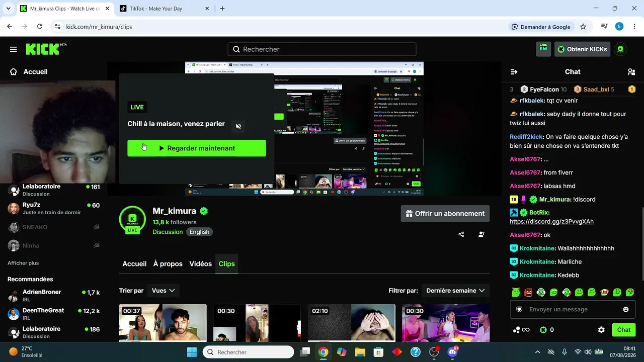Open Windows taskbar search box

point(248,352)
